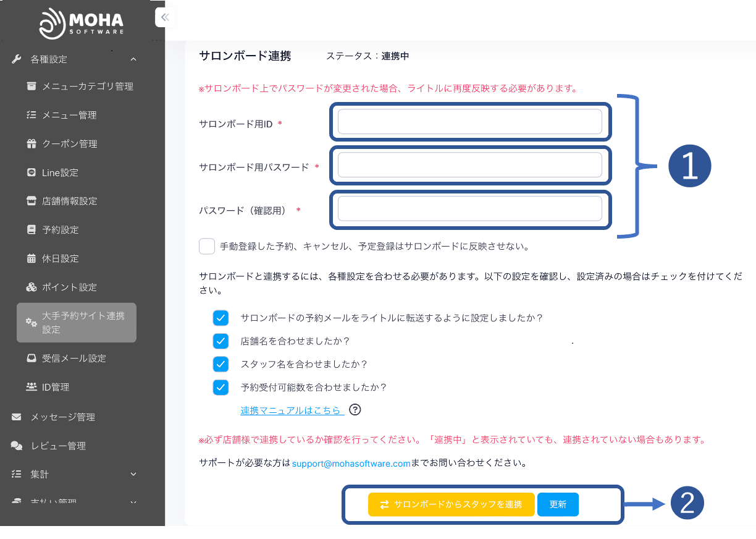Expand the 集計 menu section
756x539 pixels.
(133, 474)
